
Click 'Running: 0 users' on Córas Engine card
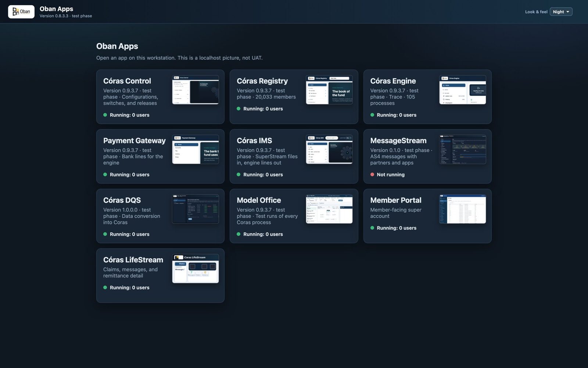click(397, 115)
